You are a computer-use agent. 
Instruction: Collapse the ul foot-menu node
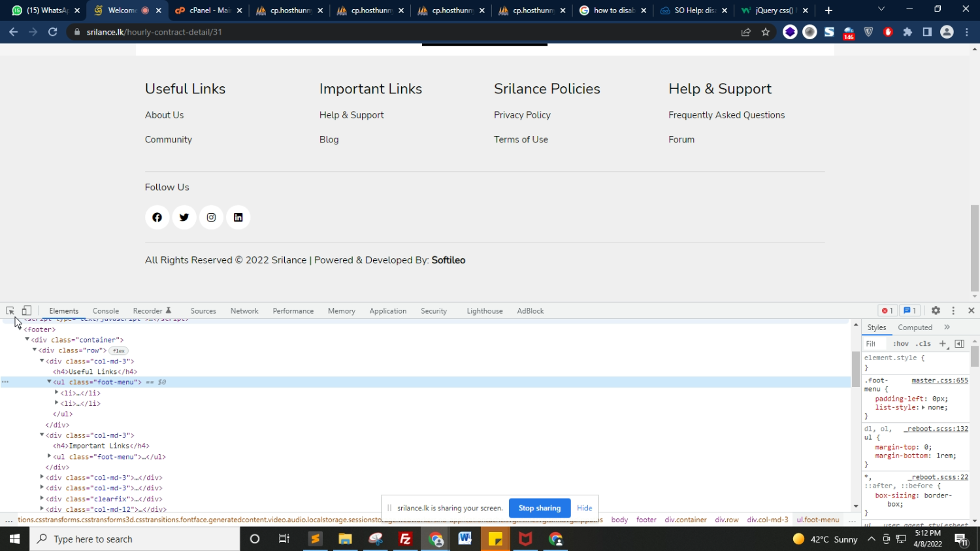click(x=49, y=382)
